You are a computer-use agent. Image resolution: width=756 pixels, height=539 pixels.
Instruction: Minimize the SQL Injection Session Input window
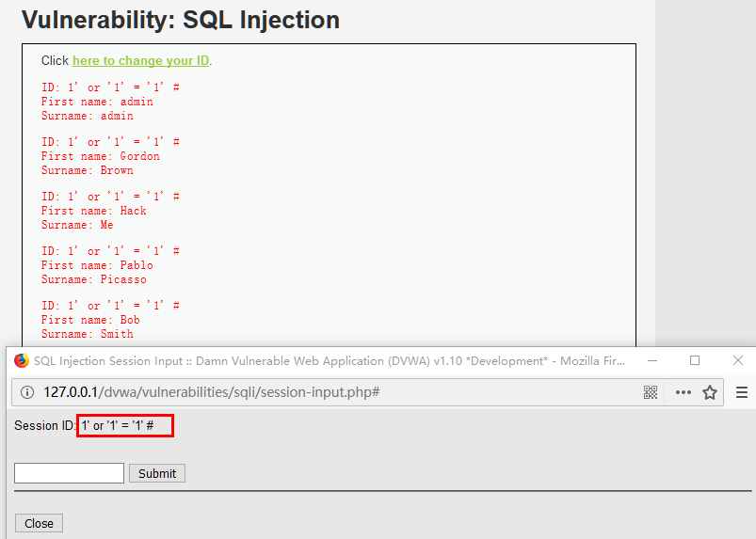pos(651,360)
